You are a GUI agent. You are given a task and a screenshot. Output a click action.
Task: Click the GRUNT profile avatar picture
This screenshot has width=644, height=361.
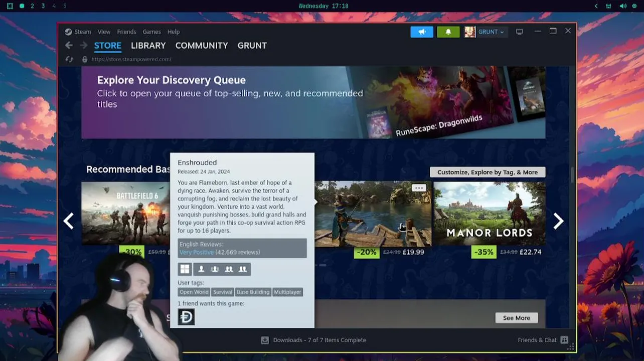pyautogui.click(x=469, y=32)
